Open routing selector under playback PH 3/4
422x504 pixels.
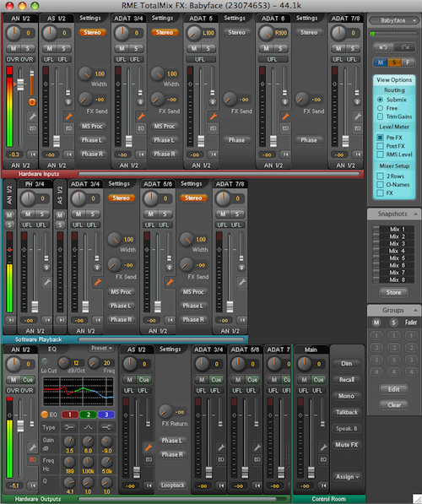click(35, 331)
